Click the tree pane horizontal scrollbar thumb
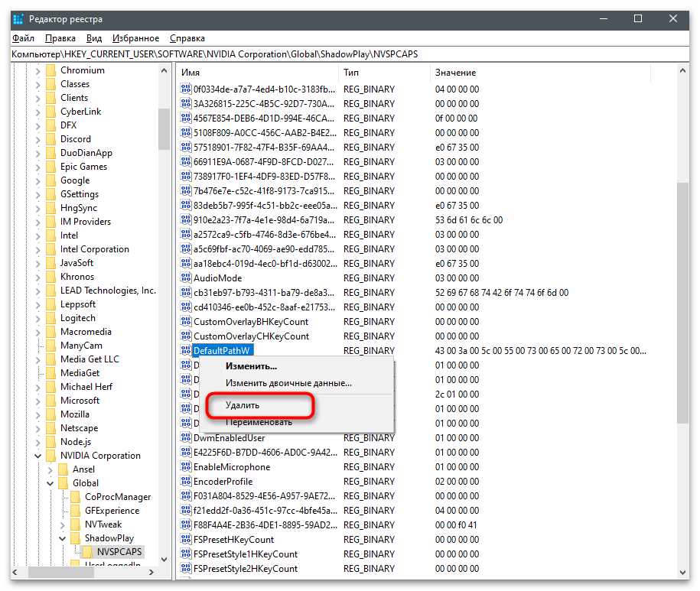700x591 pixels. (60, 572)
